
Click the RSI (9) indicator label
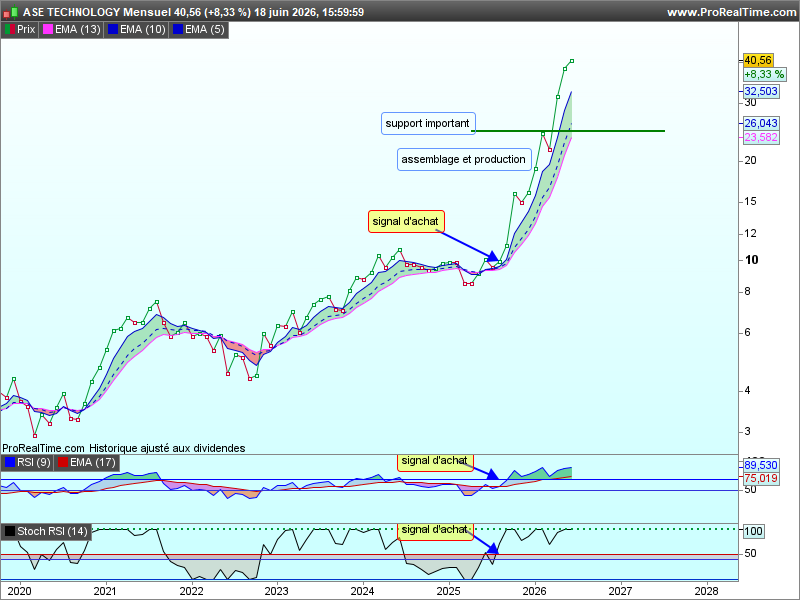coord(34,462)
